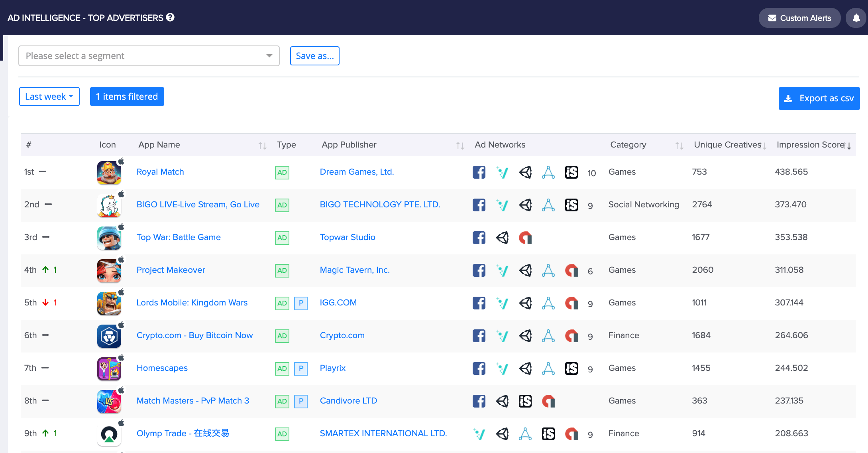The height and width of the screenshot is (453, 868).
Task: Open the Dream Games, Ltd. publisher link
Action: [x=357, y=172]
